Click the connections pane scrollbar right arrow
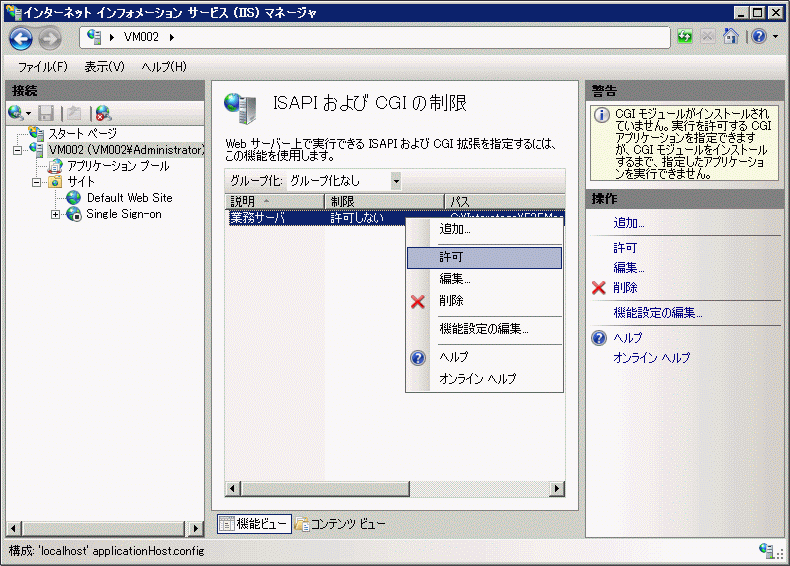This screenshot has width=790, height=566. (195, 528)
